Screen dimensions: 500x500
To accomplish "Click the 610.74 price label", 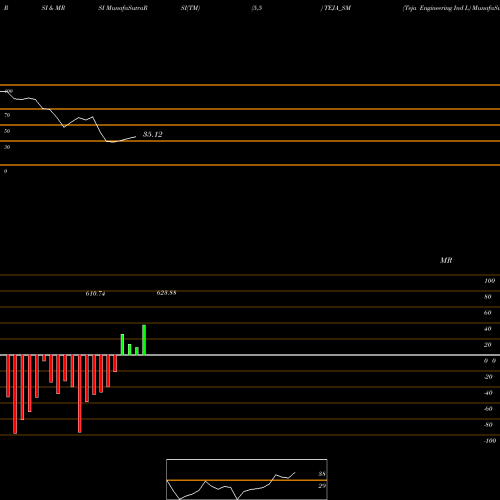I will [95, 294].
